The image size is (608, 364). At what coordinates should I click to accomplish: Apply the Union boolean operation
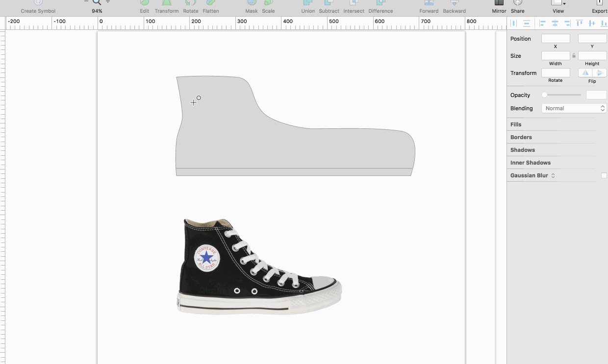308,7
